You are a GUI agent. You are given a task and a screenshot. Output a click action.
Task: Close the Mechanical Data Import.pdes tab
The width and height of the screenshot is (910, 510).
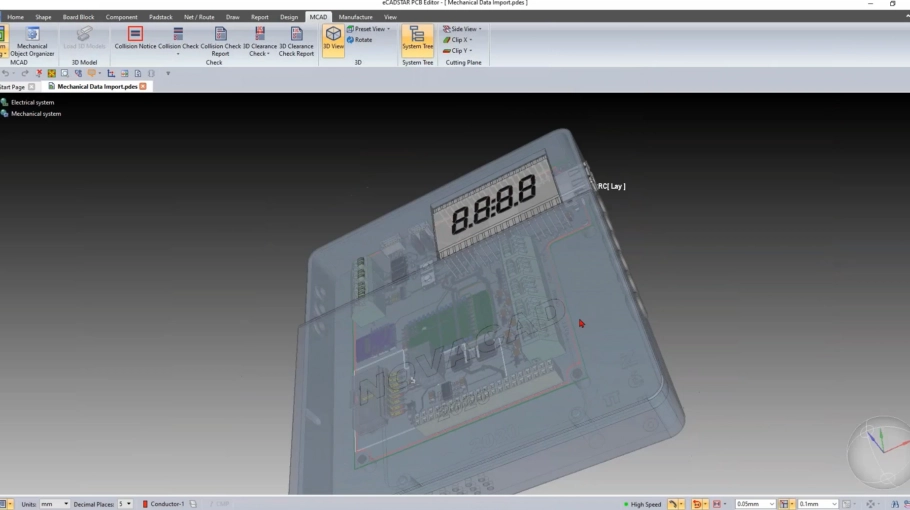[143, 87]
